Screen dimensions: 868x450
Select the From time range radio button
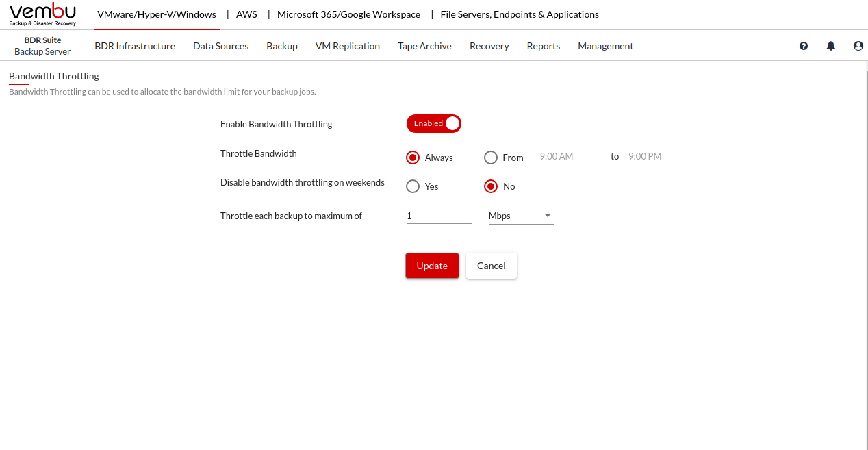coord(491,158)
